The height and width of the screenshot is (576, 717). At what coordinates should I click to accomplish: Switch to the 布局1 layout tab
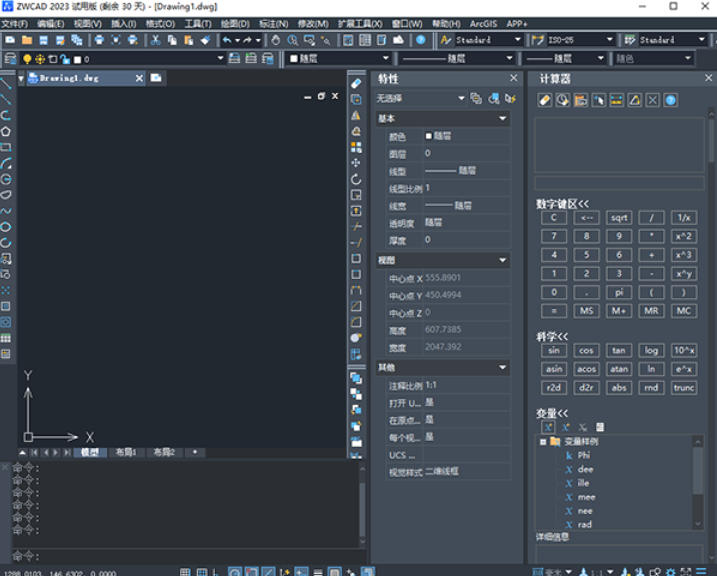pyautogui.click(x=125, y=453)
